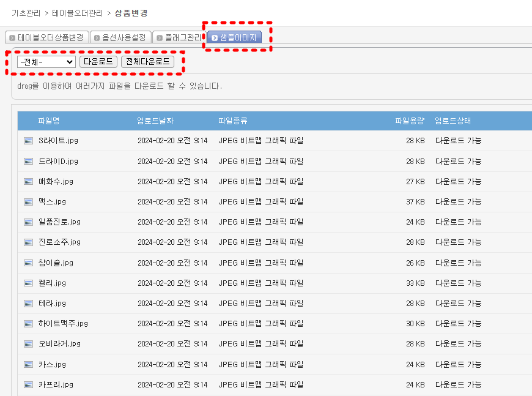
Task: Open the -전체- category dropdown
Action: click(x=46, y=62)
